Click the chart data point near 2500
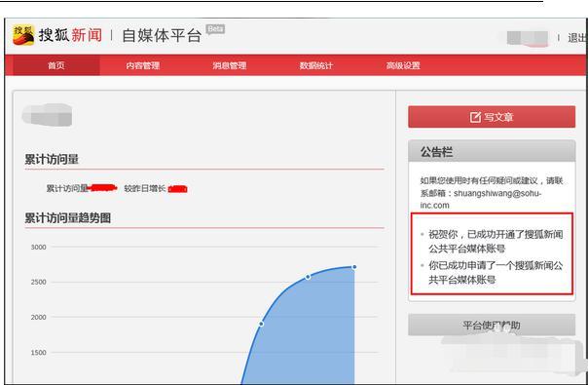 308,277
